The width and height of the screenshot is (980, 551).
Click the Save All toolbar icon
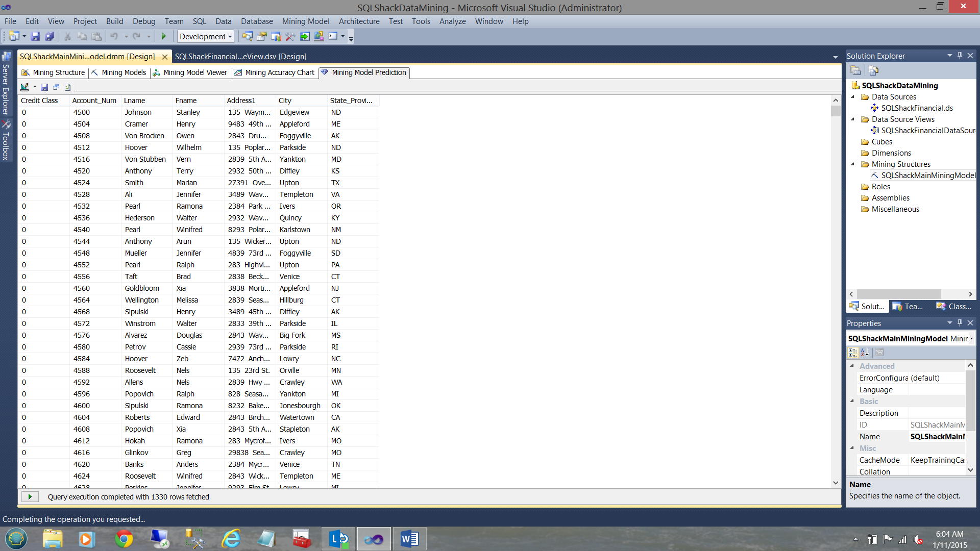[x=50, y=36]
